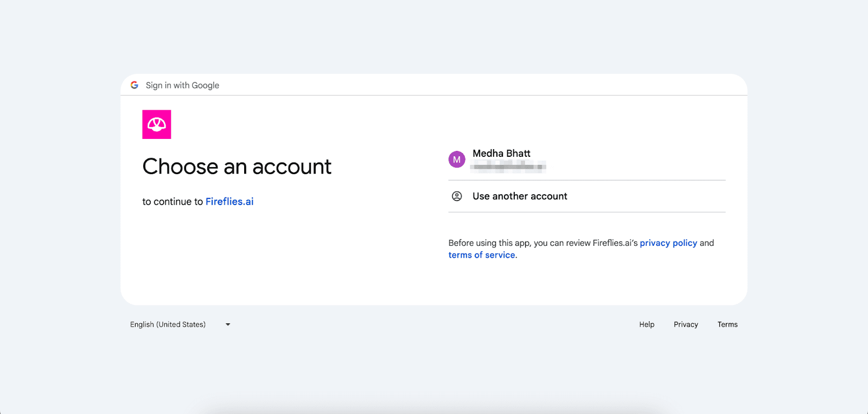Open the Privacy footer link
The width and height of the screenshot is (868, 414).
click(686, 324)
